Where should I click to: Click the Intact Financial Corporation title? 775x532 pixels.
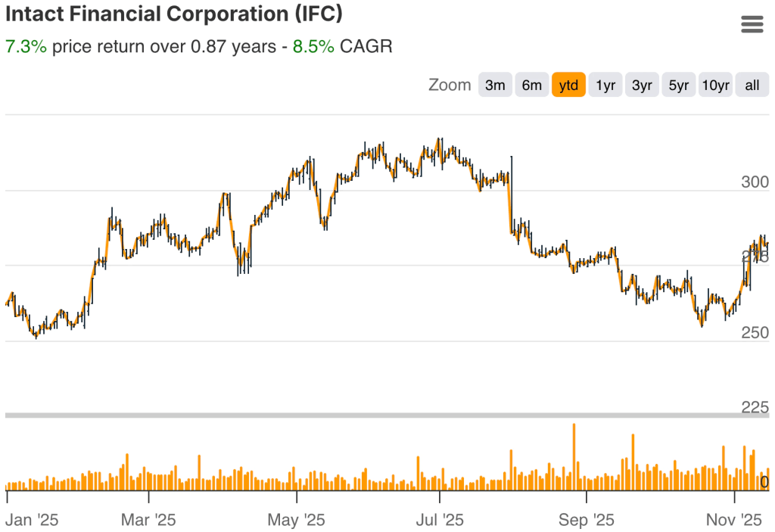click(174, 14)
